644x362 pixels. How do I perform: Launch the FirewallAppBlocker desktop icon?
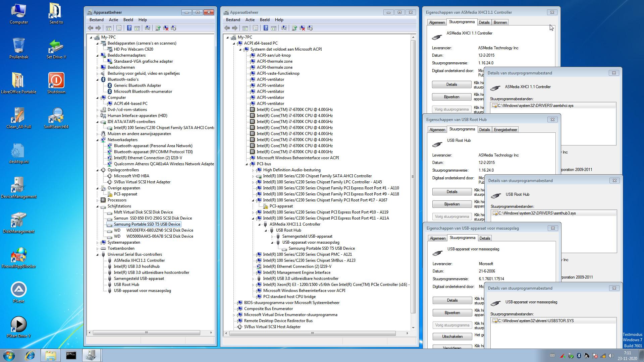[19, 257]
